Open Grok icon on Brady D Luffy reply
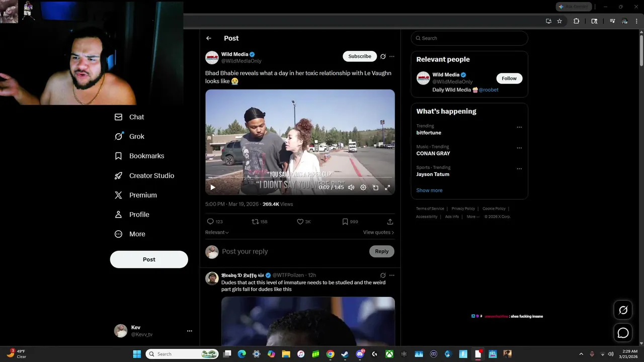The width and height of the screenshot is (644, 362). click(383, 276)
